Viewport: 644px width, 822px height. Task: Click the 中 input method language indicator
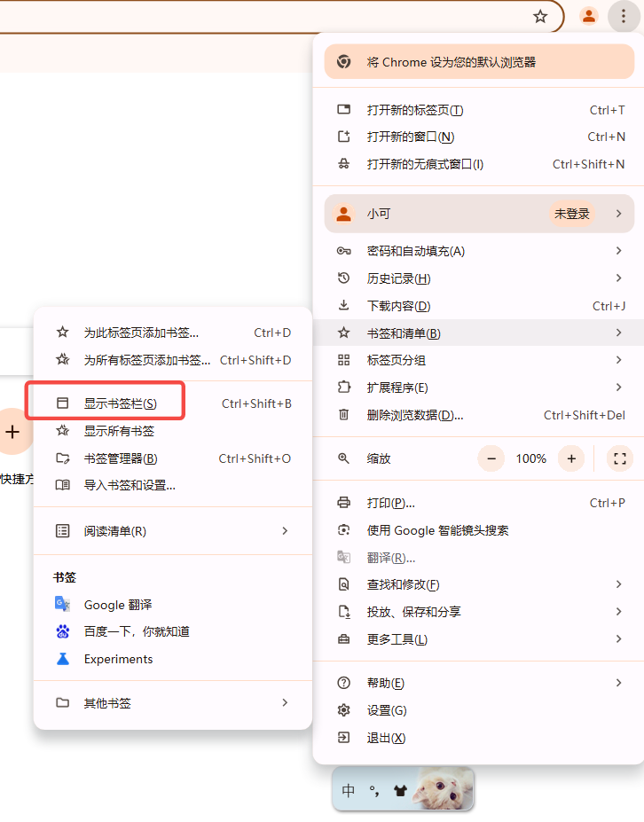[x=349, y=791]
